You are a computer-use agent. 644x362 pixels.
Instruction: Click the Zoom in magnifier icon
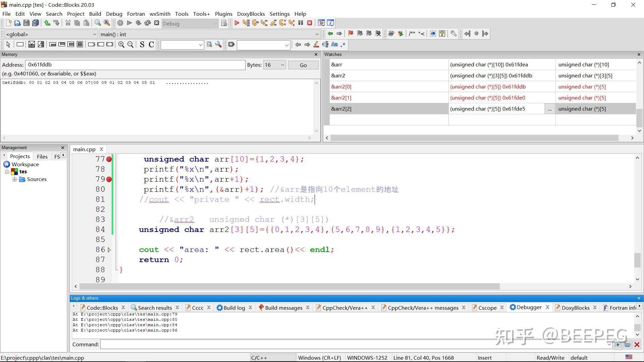pyautogui.click(x=121, y=45)
